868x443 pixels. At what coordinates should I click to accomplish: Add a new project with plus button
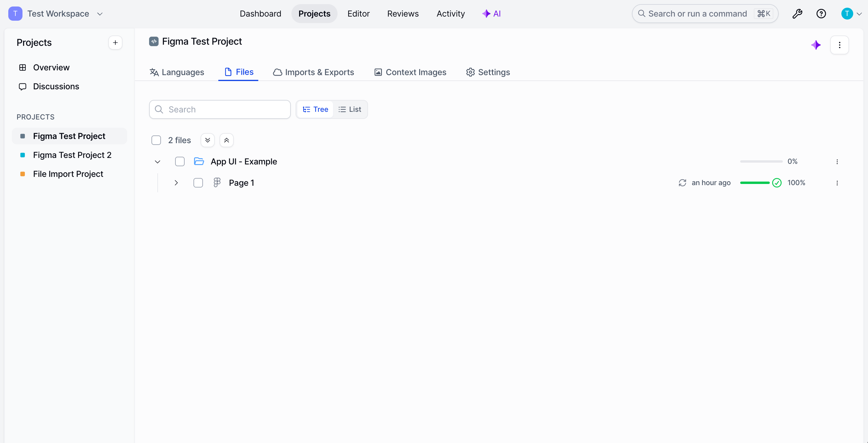[115, 43]
